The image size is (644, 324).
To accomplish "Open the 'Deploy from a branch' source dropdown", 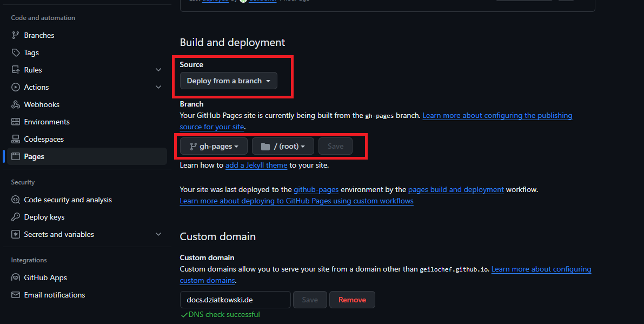I will coord(228,81).
